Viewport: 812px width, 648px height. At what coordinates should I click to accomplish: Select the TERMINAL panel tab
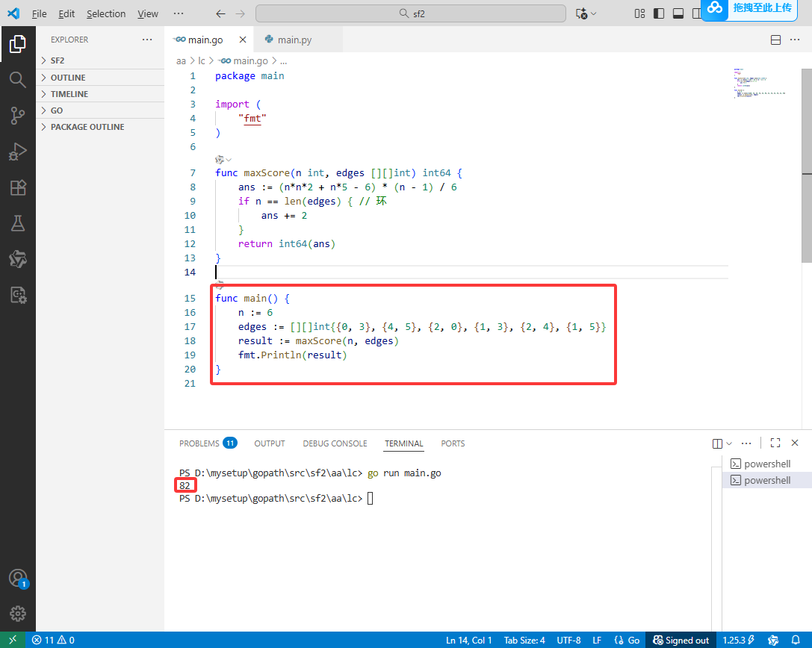[x=404, y=443]
